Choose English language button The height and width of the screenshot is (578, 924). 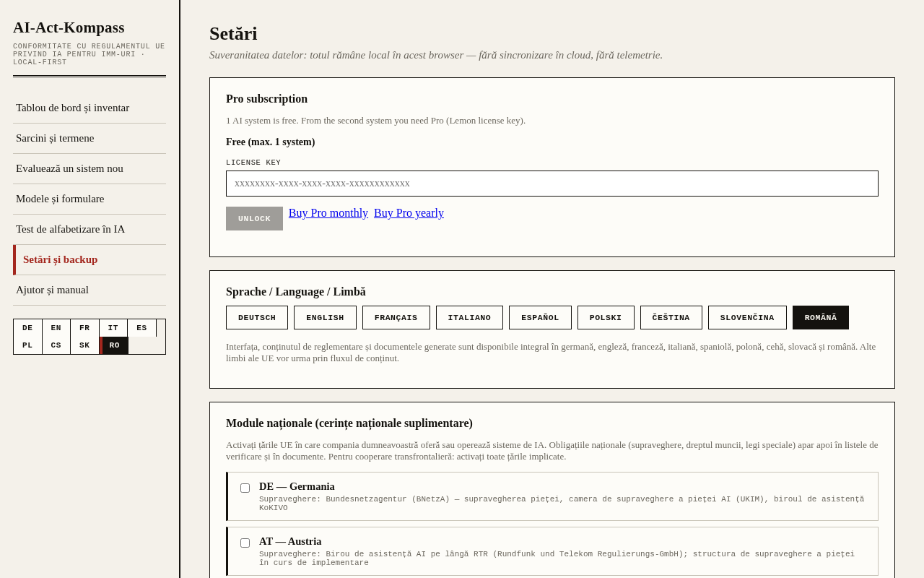click(x=325, y=318)
